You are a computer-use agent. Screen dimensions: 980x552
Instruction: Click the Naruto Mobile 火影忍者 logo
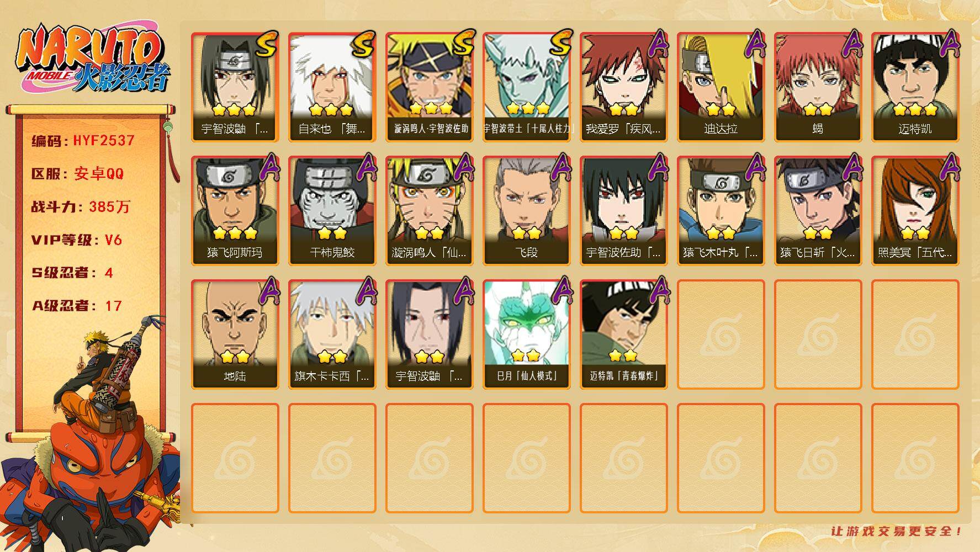tap(92, 59)
